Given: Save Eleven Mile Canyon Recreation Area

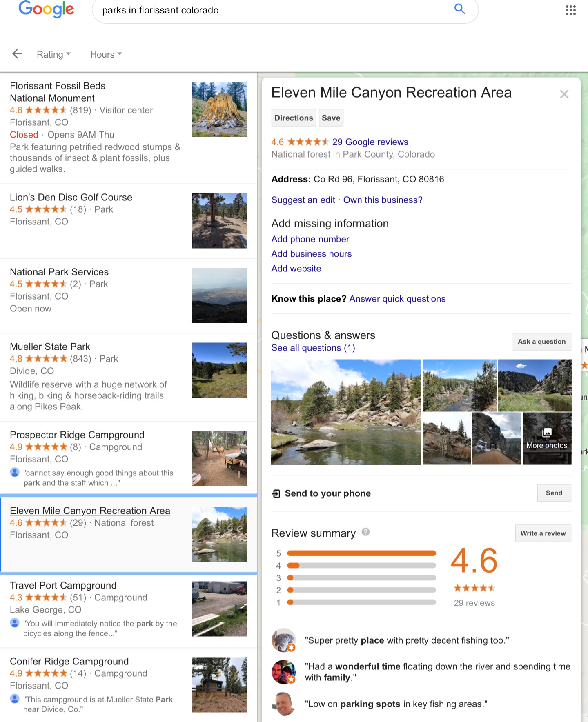Looking at the screenshot, I should pyautogui.click(x=331, y=118).
